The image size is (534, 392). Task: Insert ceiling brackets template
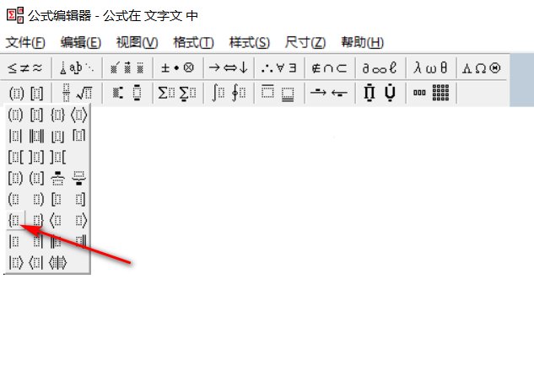coord(78,137)
